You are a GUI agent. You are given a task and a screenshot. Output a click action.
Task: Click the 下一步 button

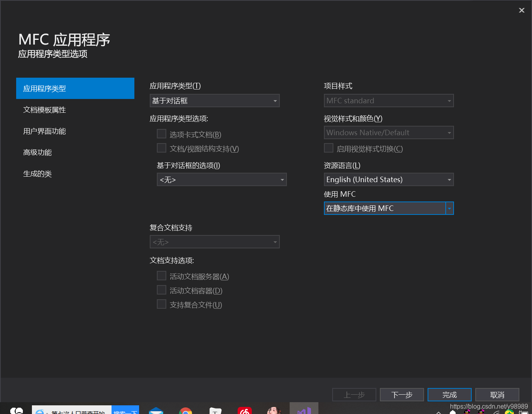tap(402, 395)
